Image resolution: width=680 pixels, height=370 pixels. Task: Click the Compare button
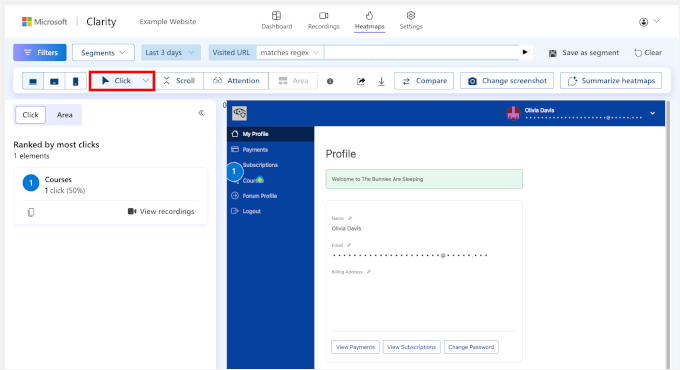[x=424, y=81]
